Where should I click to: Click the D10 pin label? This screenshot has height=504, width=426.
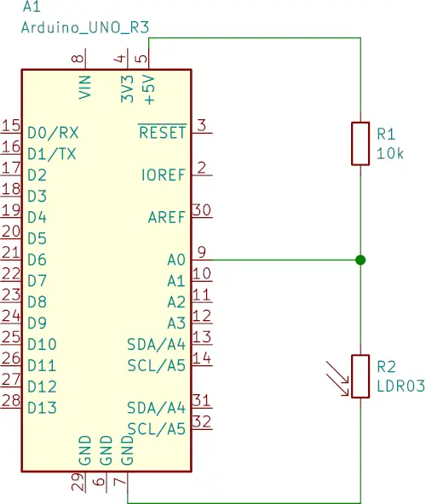pyautogui.click(x=42, y=344)
